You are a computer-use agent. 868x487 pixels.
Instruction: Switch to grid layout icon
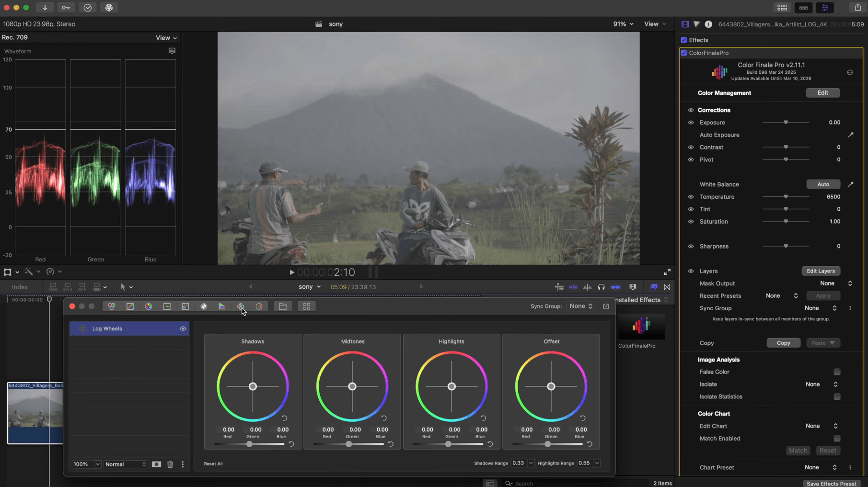click(x=307, y=306)
